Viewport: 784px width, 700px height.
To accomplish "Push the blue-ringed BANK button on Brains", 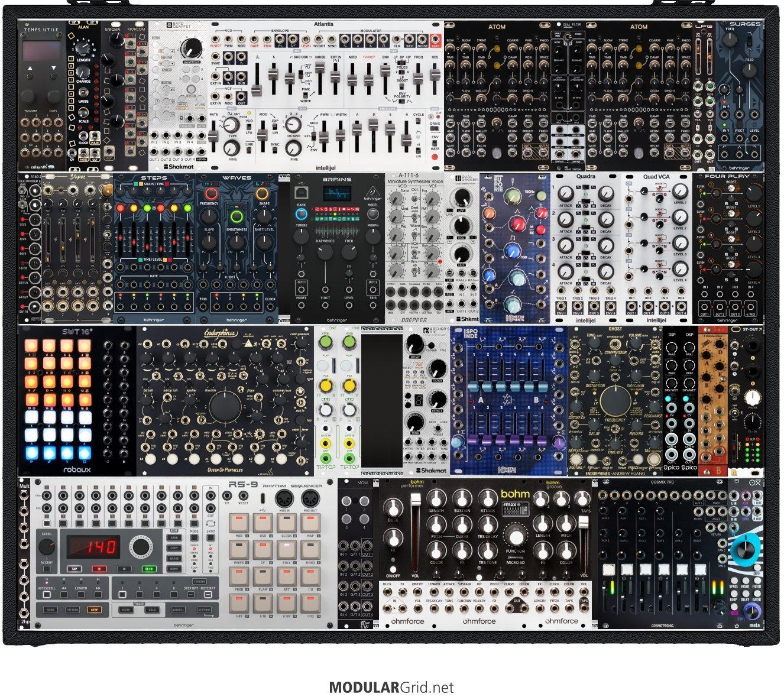I will coord(302,213).
